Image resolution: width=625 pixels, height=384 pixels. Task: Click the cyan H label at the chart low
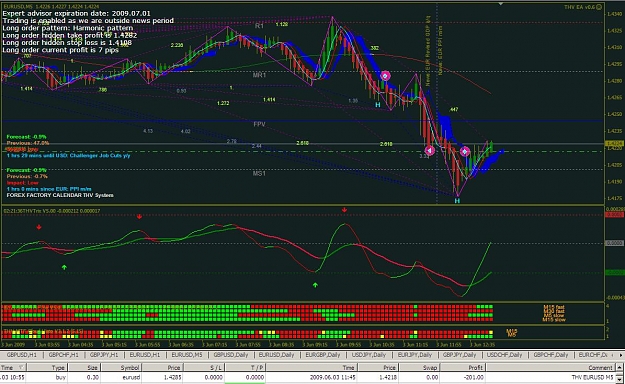(x=457, y=201)
